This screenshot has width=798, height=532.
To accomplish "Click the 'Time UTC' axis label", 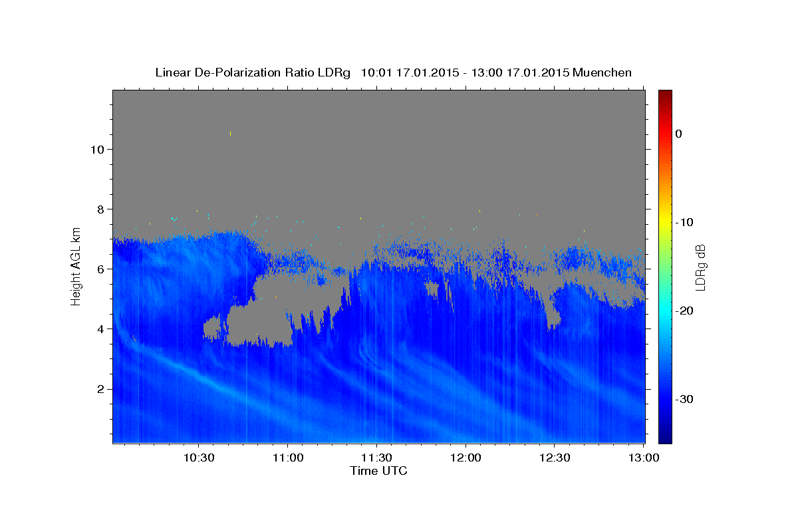I will (x=378, y=471).
